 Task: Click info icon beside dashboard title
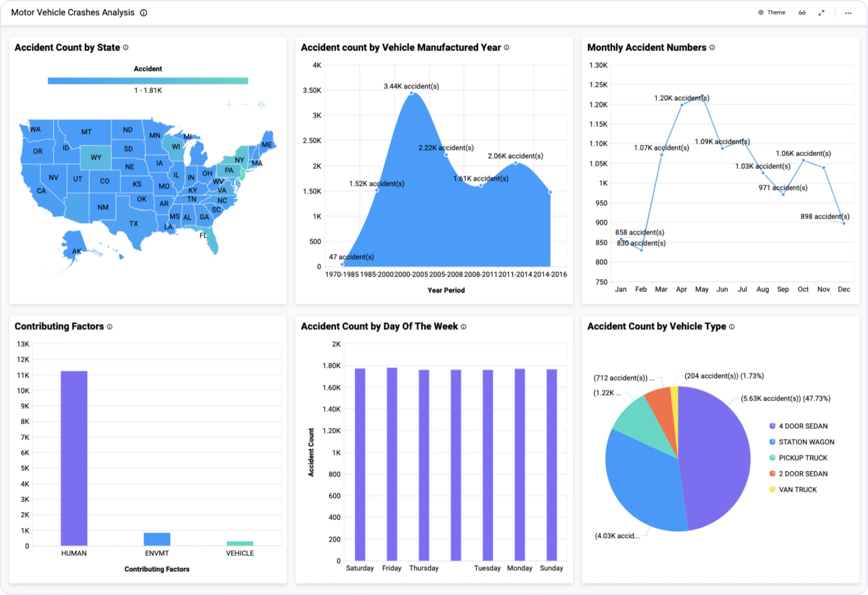click(144, 13)
